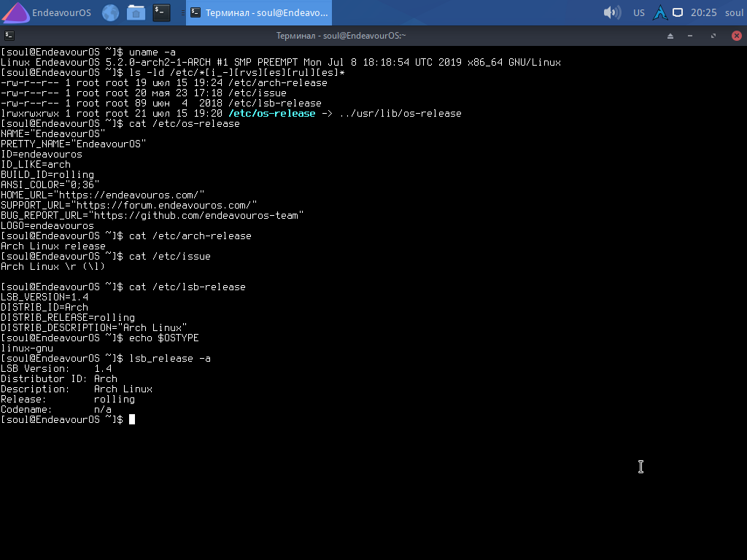This screenshot has width=747, height=560.
Task: Switch the US keyboard layout indicator
Action: point(639,13)
